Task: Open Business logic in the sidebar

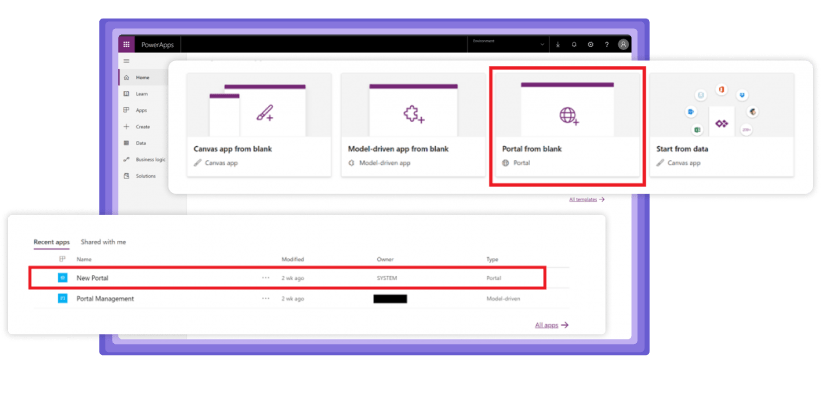Action: 150,160
